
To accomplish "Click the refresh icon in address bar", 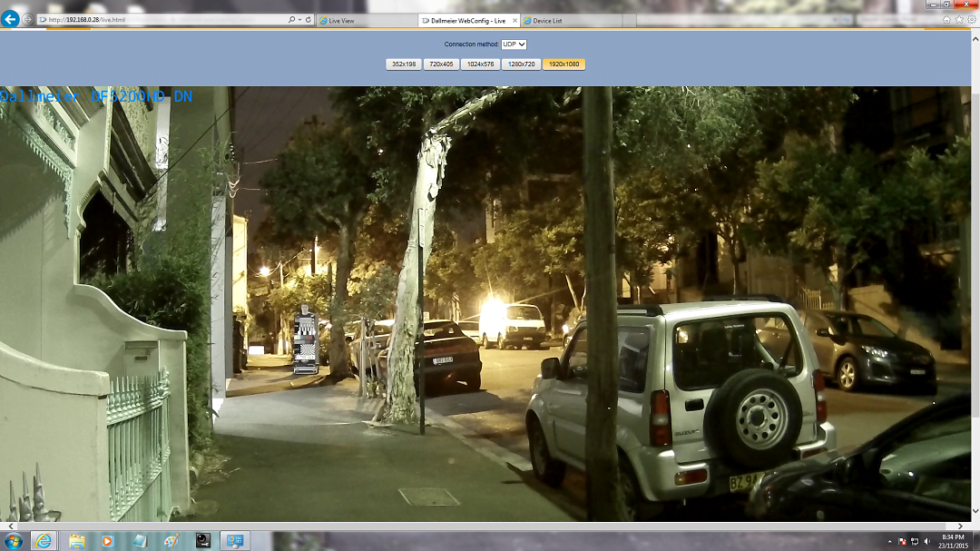I will [309, 19].
